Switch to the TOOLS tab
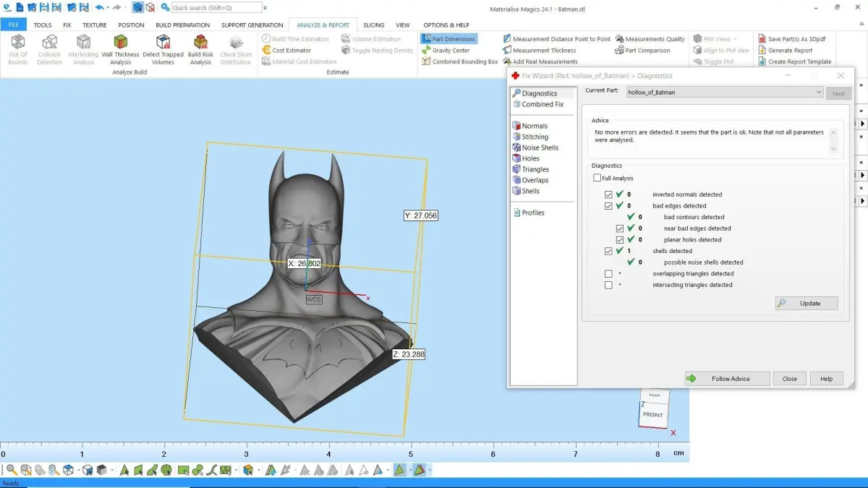The image size is (868, 488). pyautogui.click(x=43, y=25)
